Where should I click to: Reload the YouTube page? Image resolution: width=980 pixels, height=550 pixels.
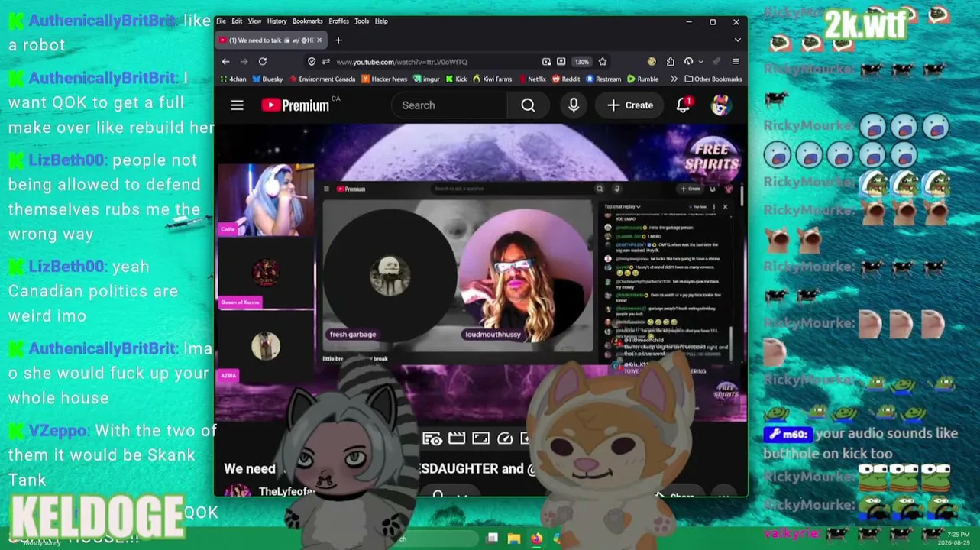pyautogui.click(x=263, y=62)
